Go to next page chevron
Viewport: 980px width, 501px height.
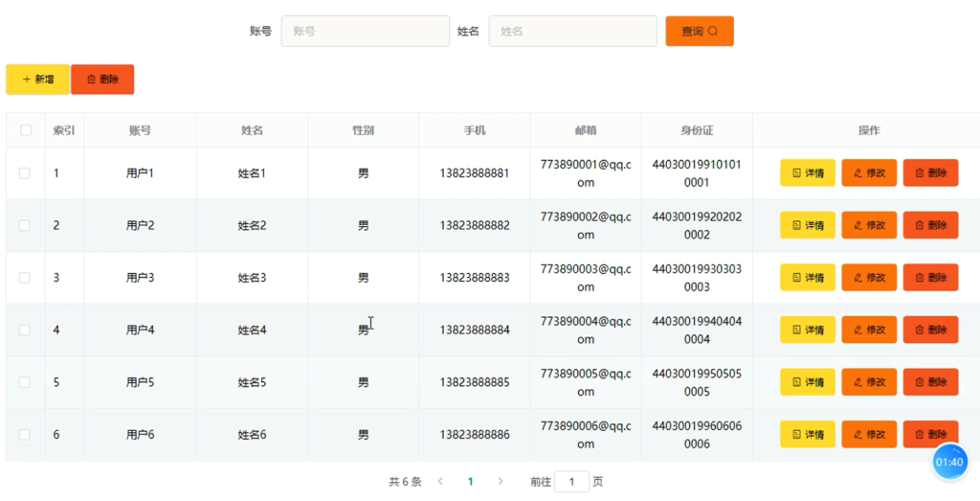[500, 481]
